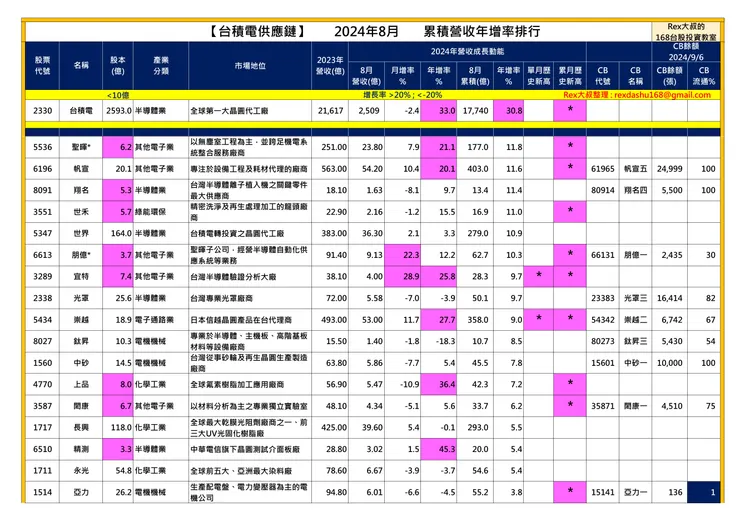The image size is (740, 523).
Task: Select the 市場地位 column header
Action: tap(250, 66)
